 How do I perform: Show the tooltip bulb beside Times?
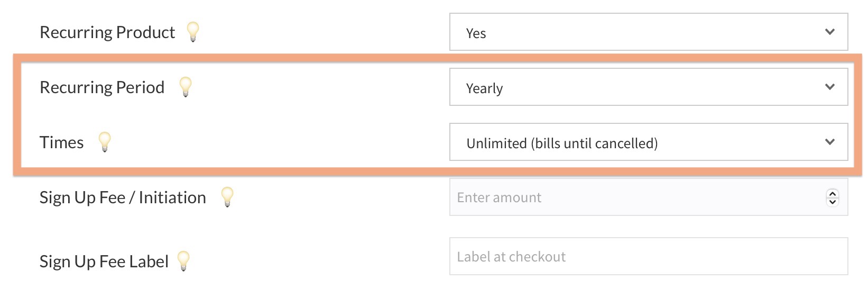pos(105,141)
